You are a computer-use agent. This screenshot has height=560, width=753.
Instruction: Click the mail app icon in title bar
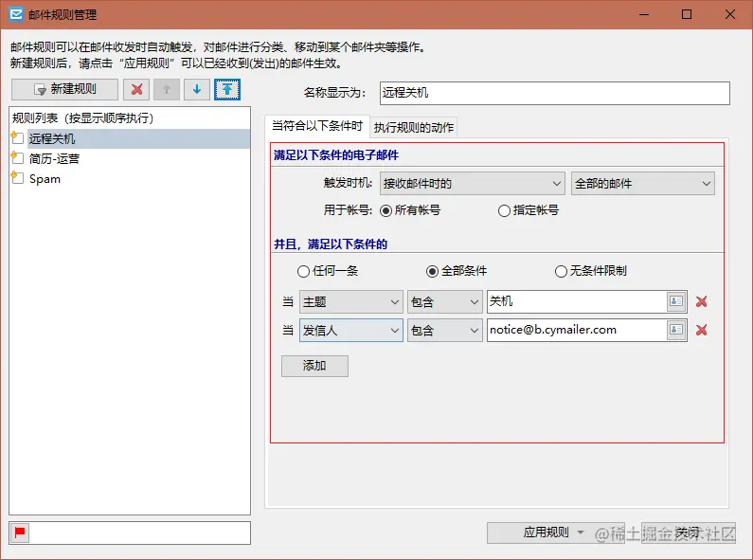tap(16, 14)
